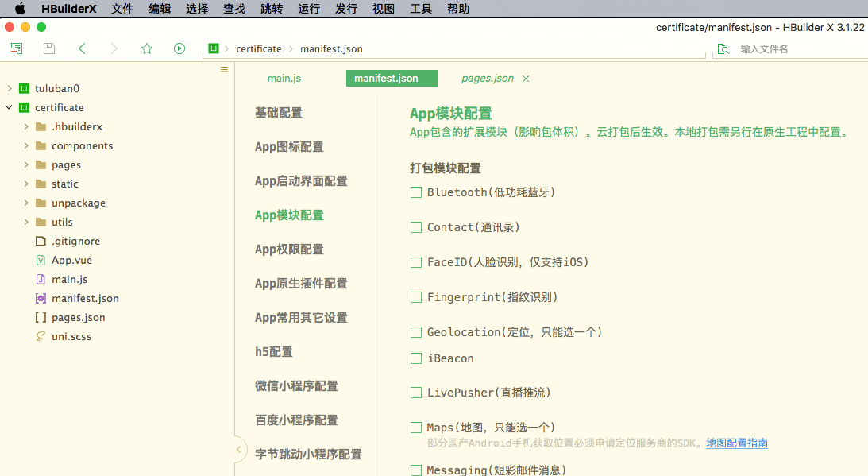This screenshot has width=868, height=476.
Task: Click the new file toolbar icon
Action: 17,48
